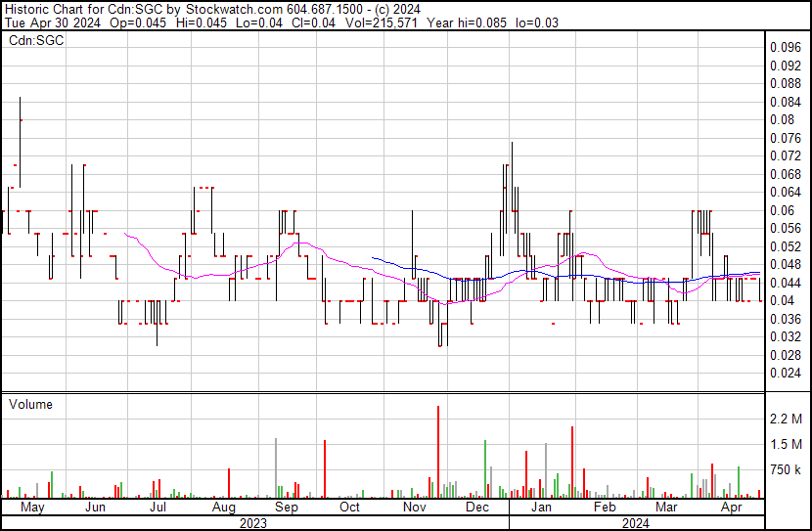Click the 2.2 M volume axis label

(x=787, y=419)
